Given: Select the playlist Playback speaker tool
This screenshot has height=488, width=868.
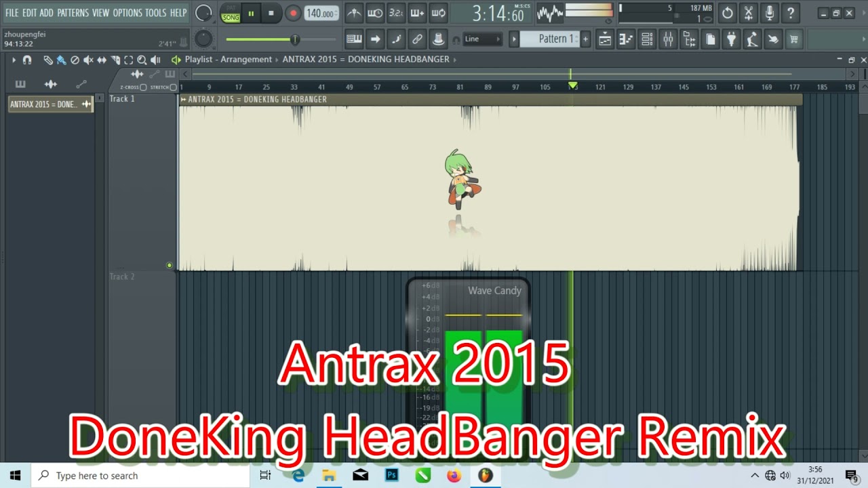Looking at the screenshot, I should (x=155, y=60).
